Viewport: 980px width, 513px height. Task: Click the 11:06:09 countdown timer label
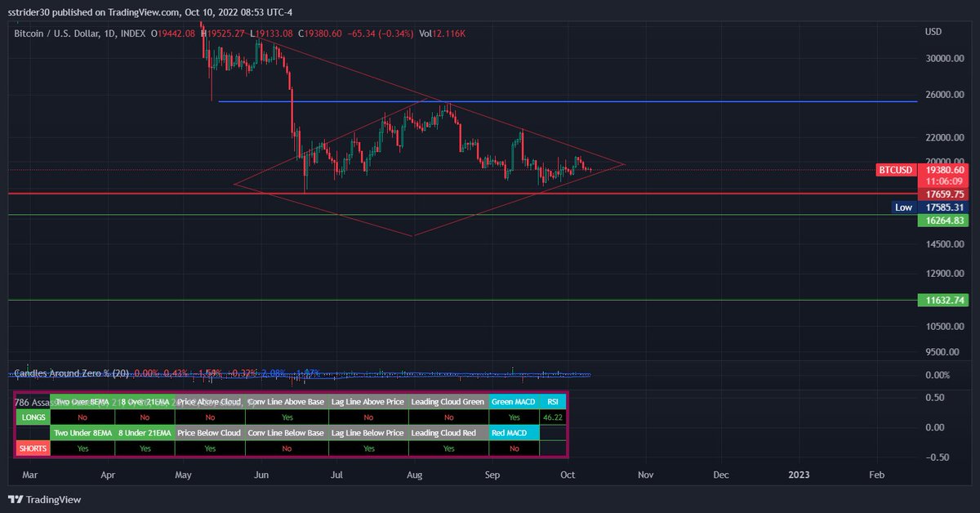pyautogui.click(x=943, y=181)
